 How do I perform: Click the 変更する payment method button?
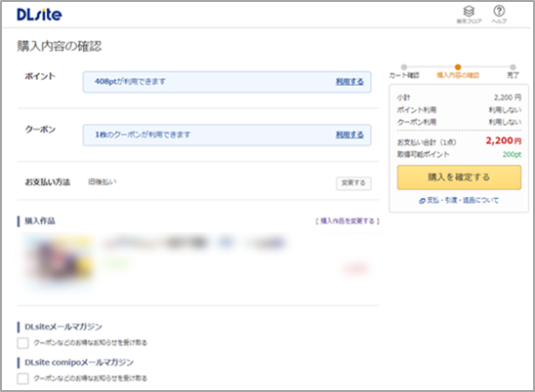click(x=353, y=183)
